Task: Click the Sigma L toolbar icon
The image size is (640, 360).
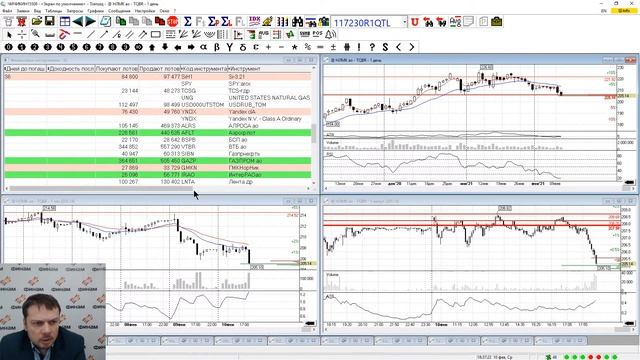Action: click(227, 22)
